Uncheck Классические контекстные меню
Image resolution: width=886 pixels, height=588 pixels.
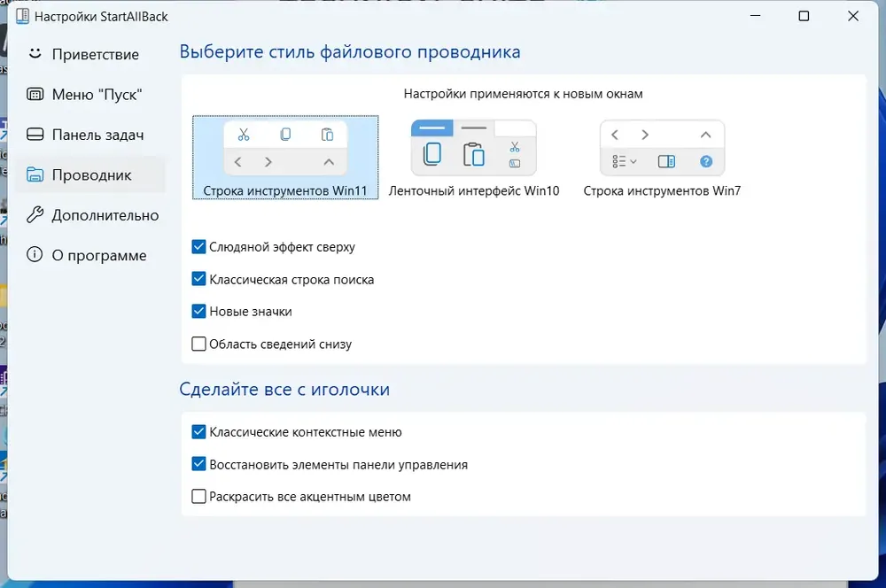point(198,432)
